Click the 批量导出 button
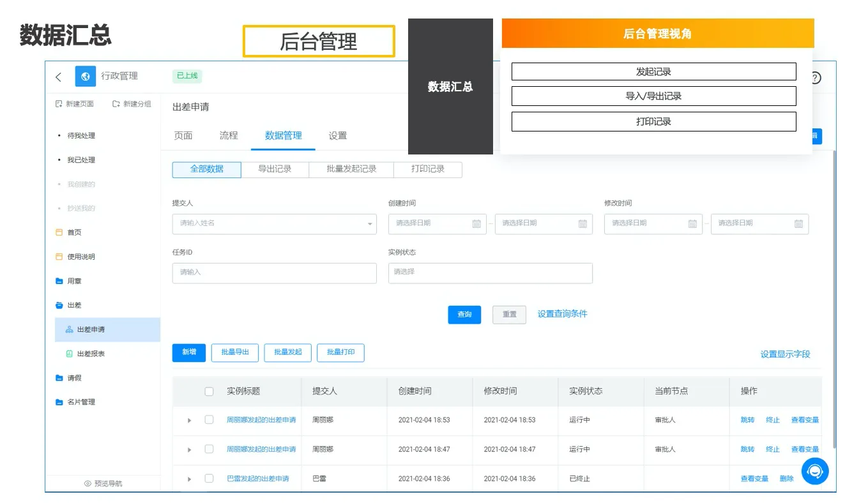The height and width of the screenshot is (503, 868). tap(235, 352)
